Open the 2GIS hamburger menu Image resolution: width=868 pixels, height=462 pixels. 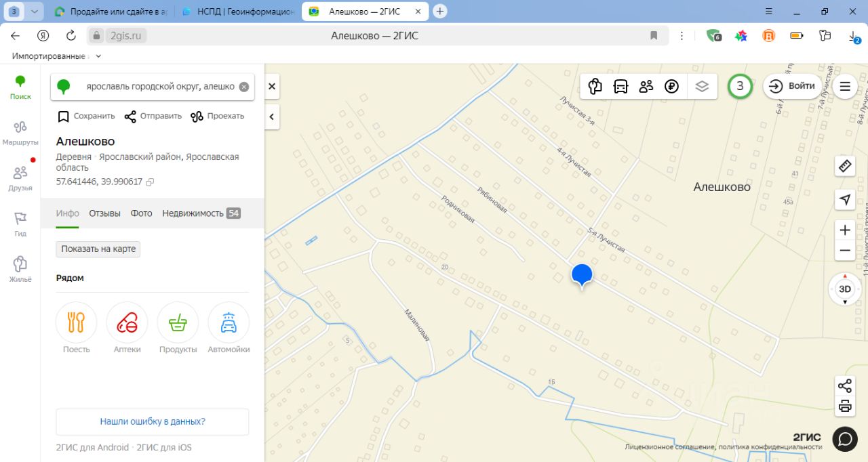click(845, 86)
